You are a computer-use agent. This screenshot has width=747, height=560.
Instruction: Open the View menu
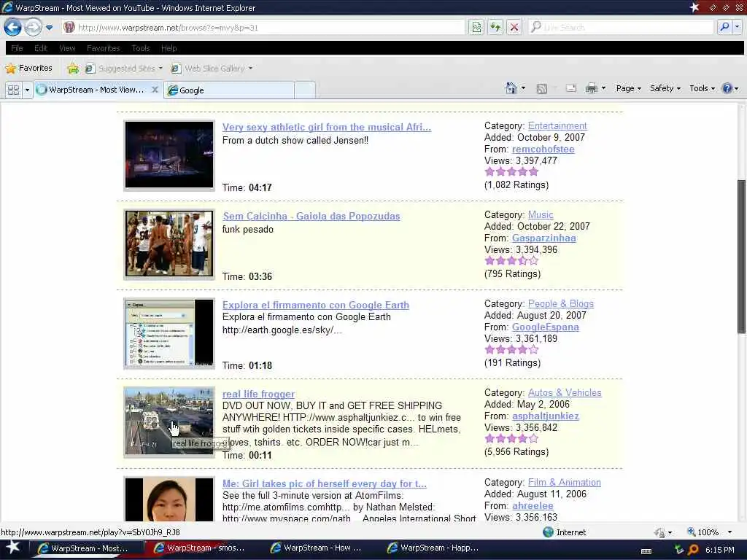[x=67, y=48]
